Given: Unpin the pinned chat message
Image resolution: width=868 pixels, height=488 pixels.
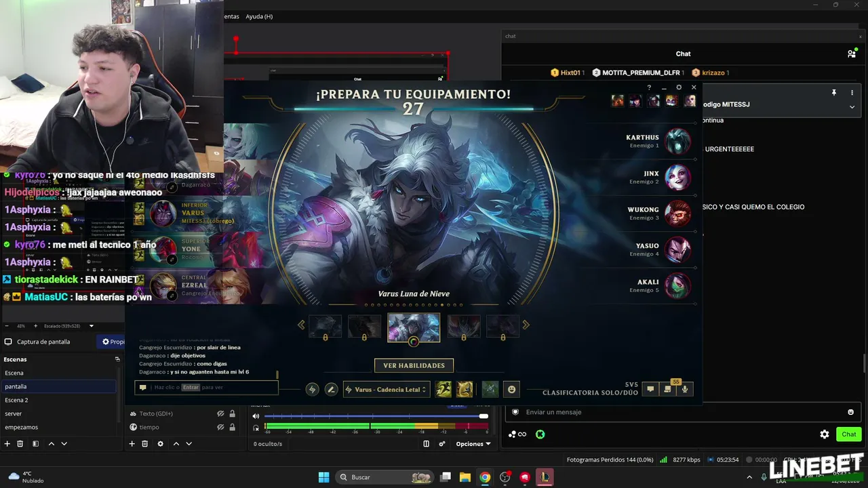Looking at the screenshot, I should [834, 92].
